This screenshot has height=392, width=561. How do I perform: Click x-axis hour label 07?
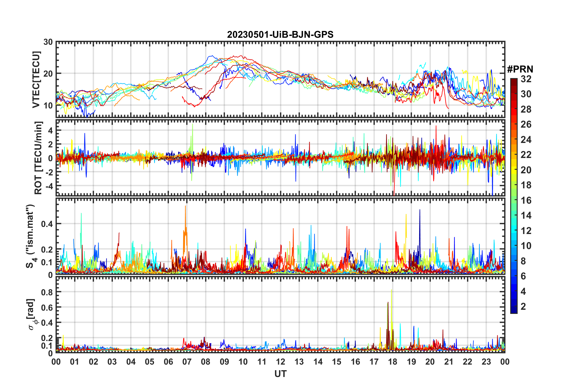tap(187, 362)
